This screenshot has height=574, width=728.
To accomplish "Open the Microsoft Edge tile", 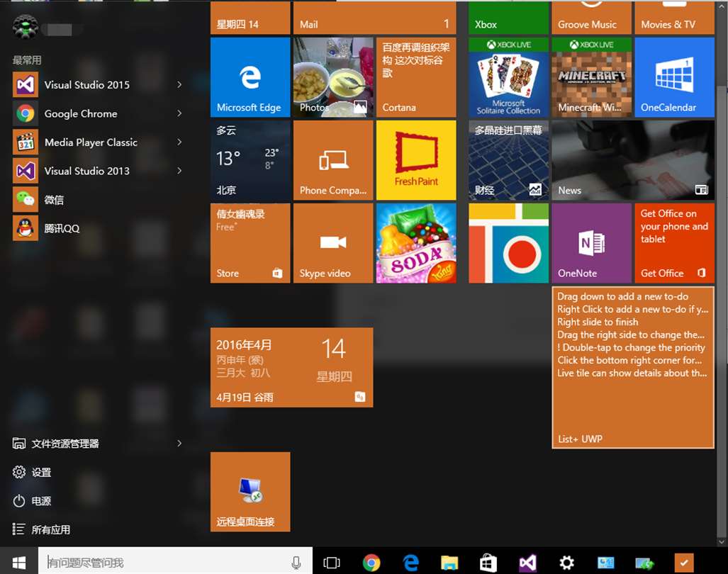I will pyautogui.click(x=250, y=77).
